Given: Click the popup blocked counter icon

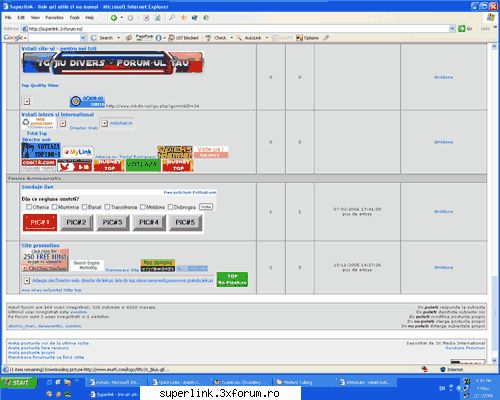Looking at the screenshot, I should 172,38.
